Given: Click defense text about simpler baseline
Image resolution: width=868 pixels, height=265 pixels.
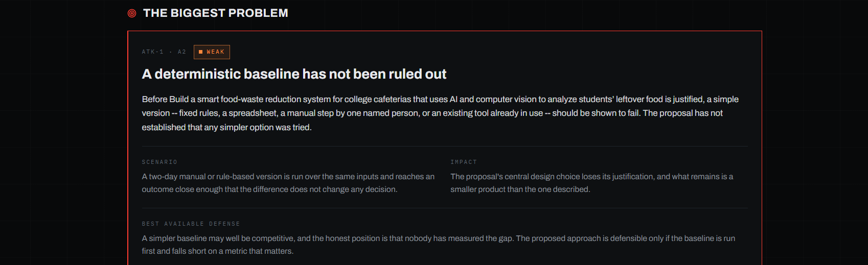Looking at the screenshot, I should [439, 245].
